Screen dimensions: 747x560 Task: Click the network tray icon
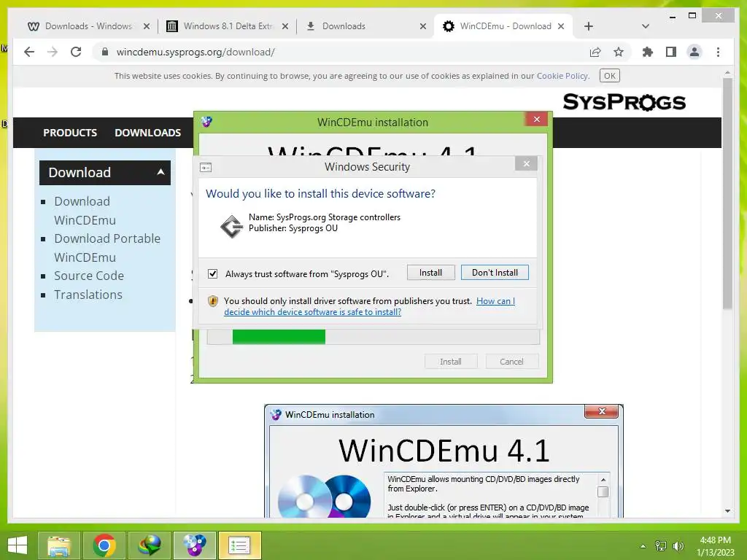click(661, 546)
